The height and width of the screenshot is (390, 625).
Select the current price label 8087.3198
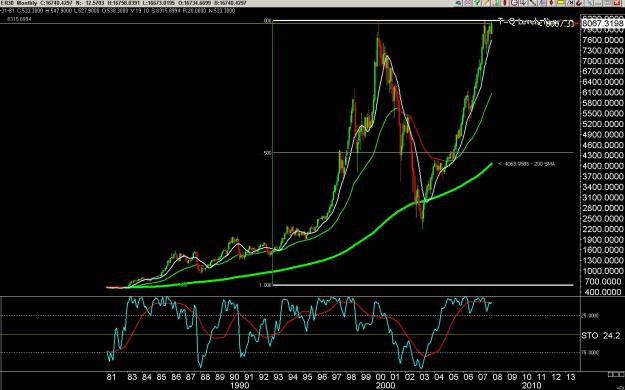coord(602,23)
